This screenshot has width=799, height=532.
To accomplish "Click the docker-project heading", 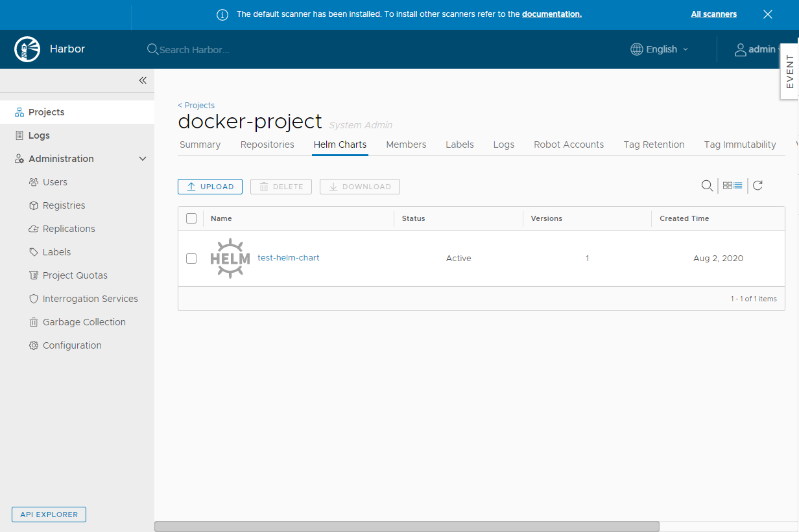I will click(250, 122).
